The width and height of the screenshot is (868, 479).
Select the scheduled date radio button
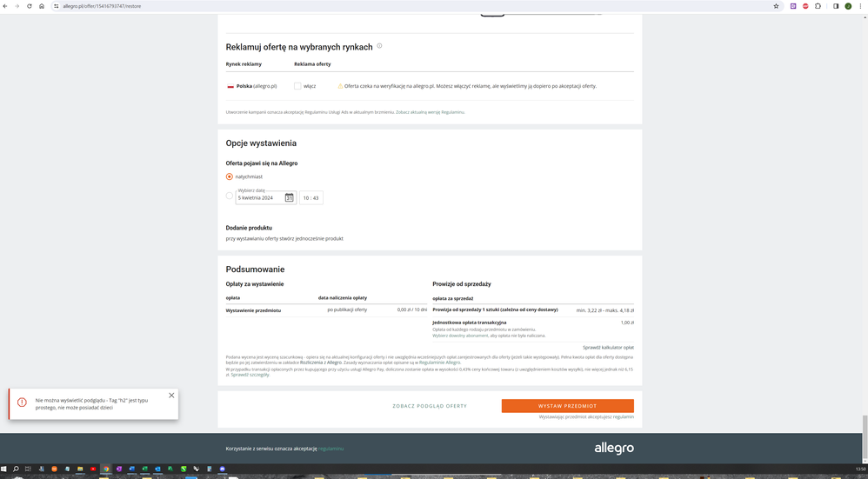[x=230, y=196]
